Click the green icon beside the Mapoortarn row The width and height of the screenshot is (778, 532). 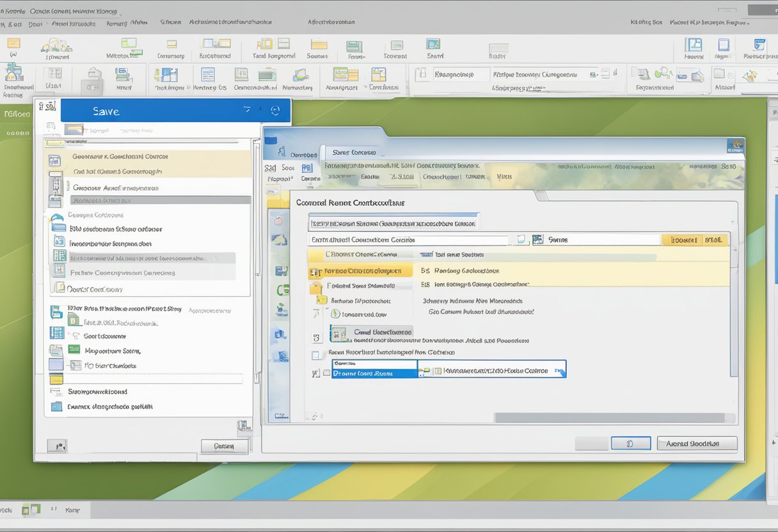(74, 350)
